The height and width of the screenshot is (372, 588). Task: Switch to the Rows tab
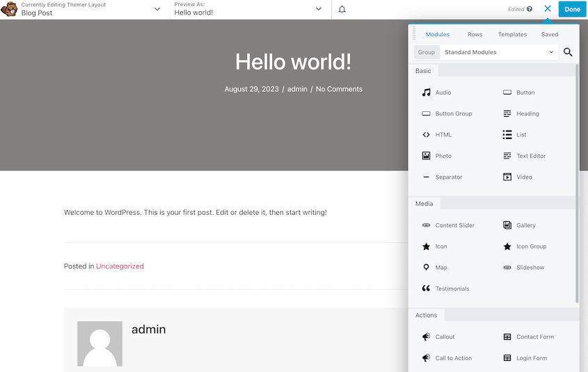click(475, 34)
